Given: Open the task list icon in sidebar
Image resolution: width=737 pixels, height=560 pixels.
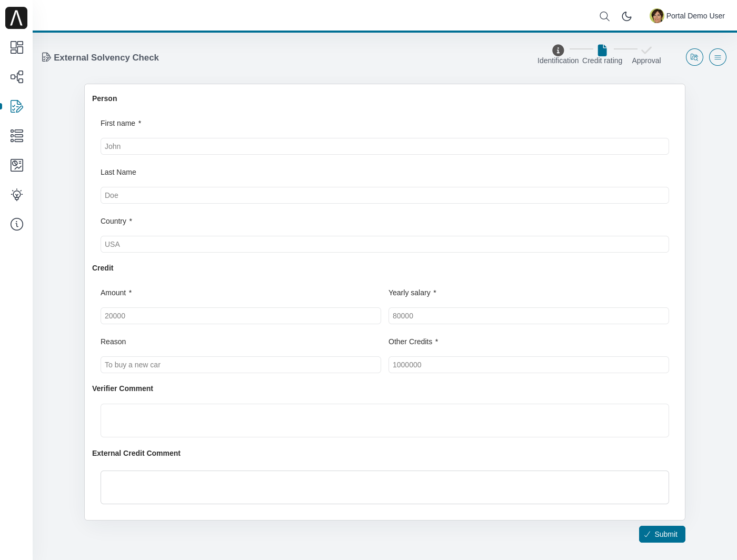Looking at the screenshot, I should tap(16, 136).
